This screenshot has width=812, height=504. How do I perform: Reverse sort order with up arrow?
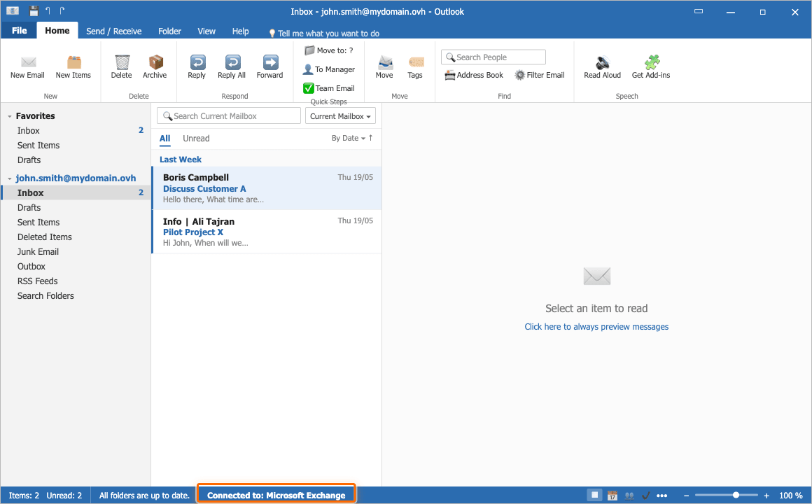point(371,138)
